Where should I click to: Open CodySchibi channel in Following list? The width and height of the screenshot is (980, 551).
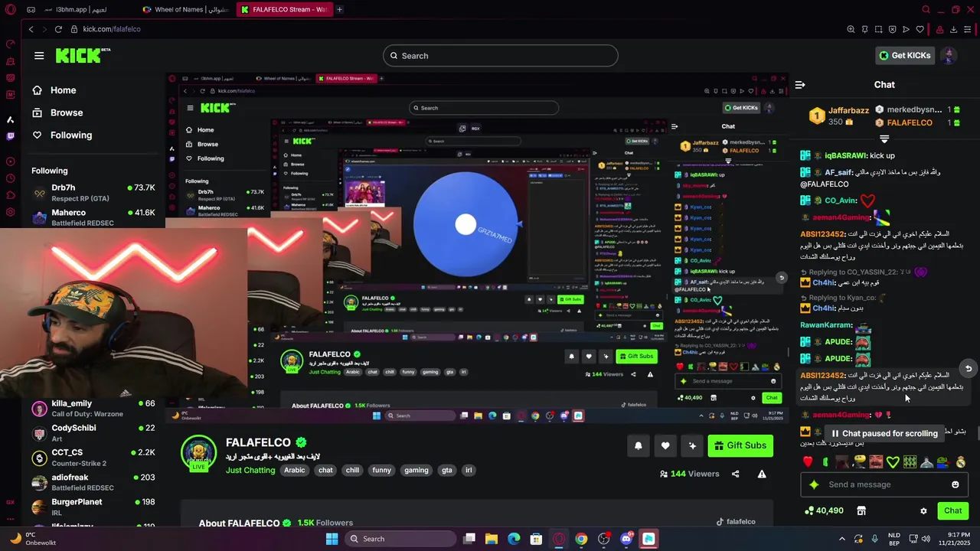[93, 433]
